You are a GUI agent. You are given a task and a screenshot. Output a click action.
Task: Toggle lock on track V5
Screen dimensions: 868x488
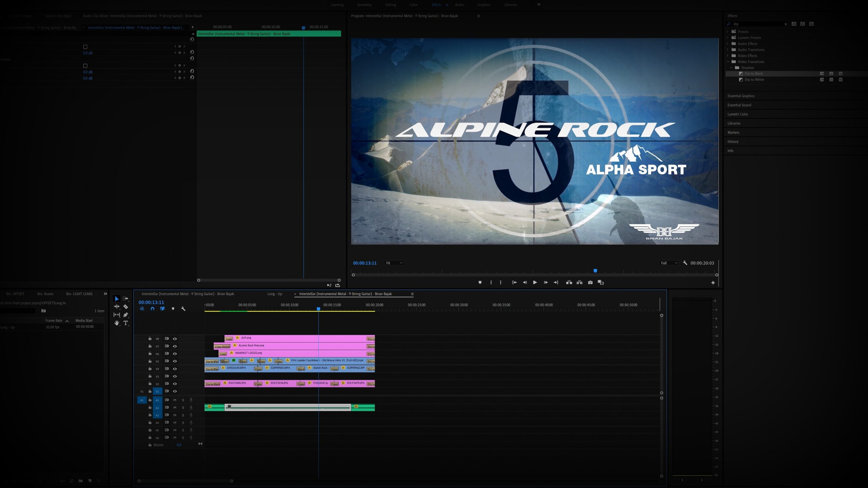click(150, 361)
